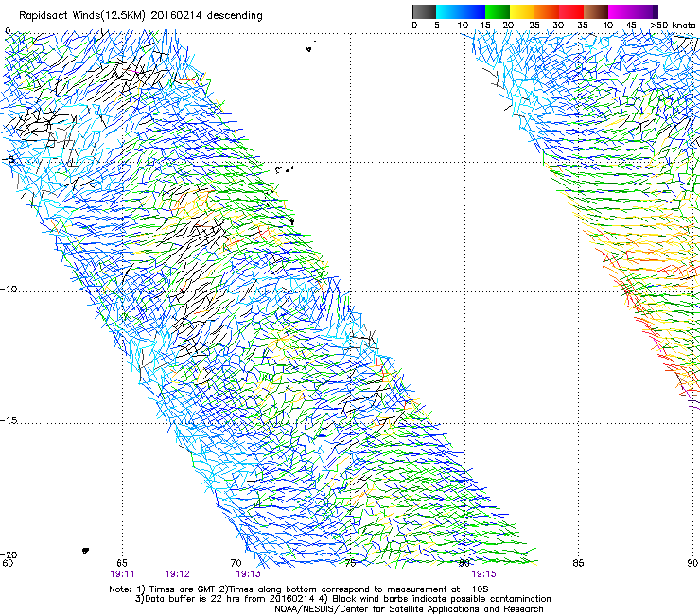The width and height of the screenshot is (700, 615).
Task: Select the green 15-20 knots legend swatch
Action: [498, 11]
